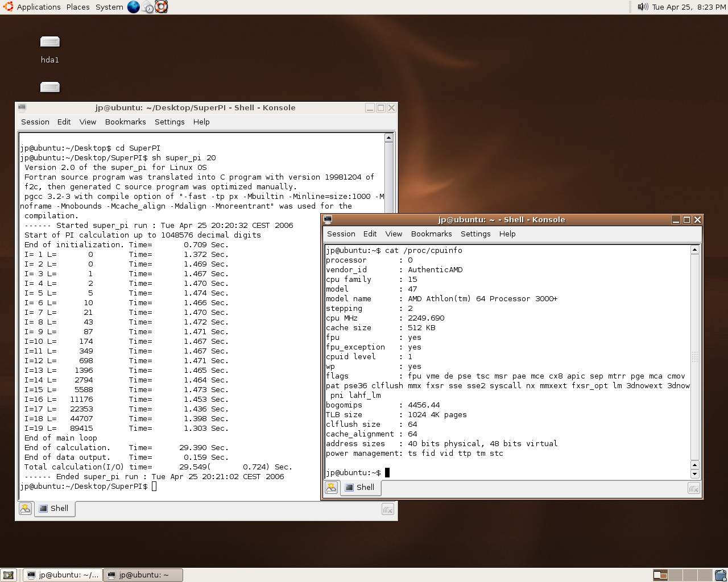Screen dimensions: 728x582
Task: Switch to the second workspace in pager
Action: (675, 575)
